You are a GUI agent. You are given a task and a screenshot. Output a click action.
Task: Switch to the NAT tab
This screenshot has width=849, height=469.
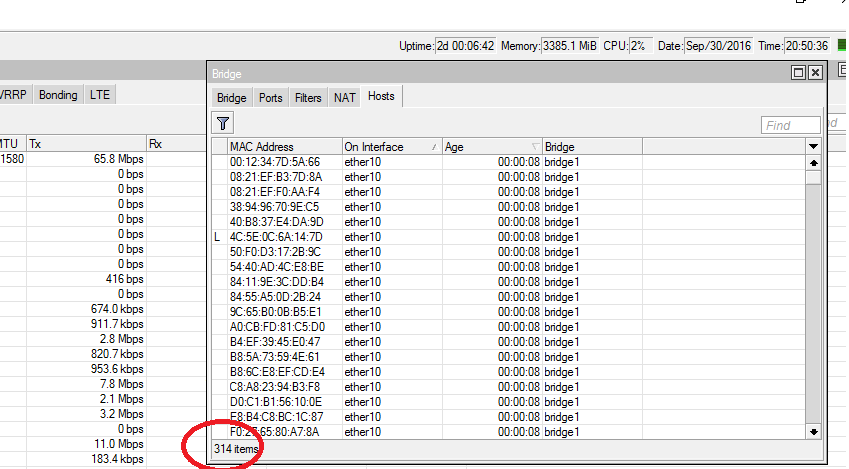[344, 98]
